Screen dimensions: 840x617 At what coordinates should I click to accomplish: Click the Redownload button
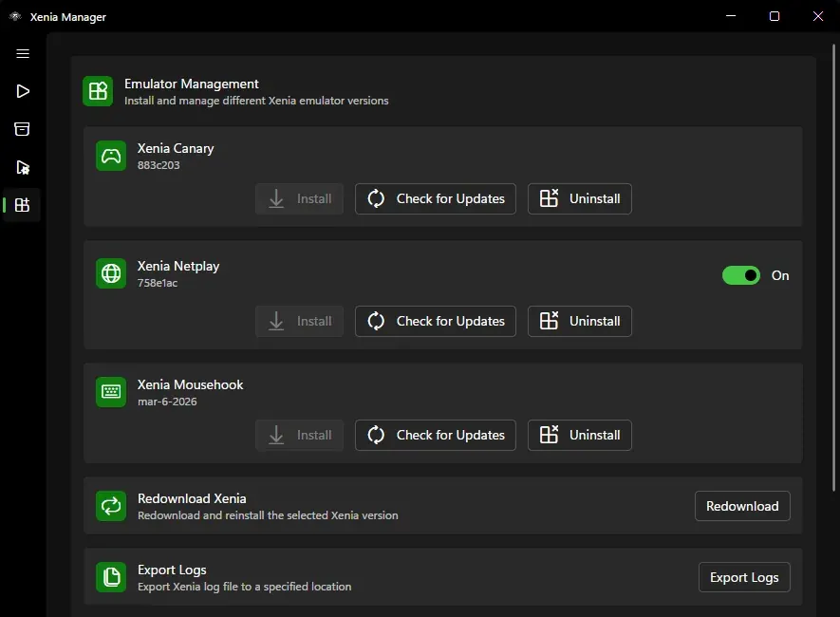pos(742,506)
